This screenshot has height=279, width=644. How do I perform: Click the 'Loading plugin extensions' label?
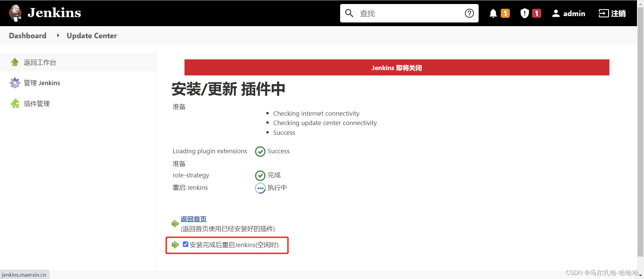tap(210, 151)
